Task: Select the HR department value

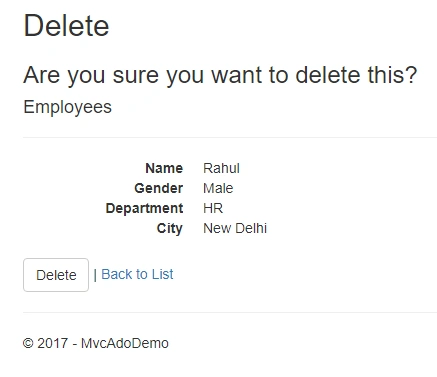Action: tap(213, 208)
